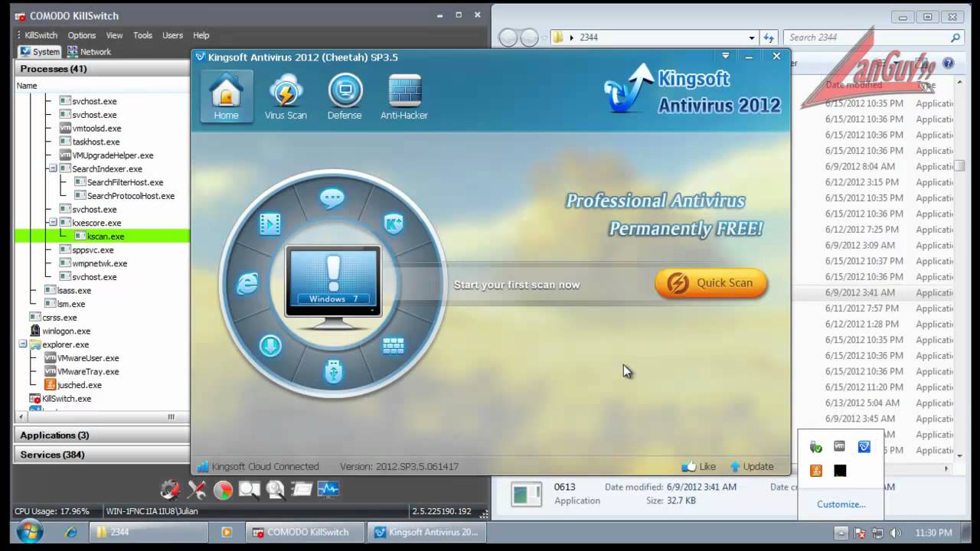Screen dimensions: 980x551
Task: Click the blue help icon in Explorer
Action: click(948, 64)
